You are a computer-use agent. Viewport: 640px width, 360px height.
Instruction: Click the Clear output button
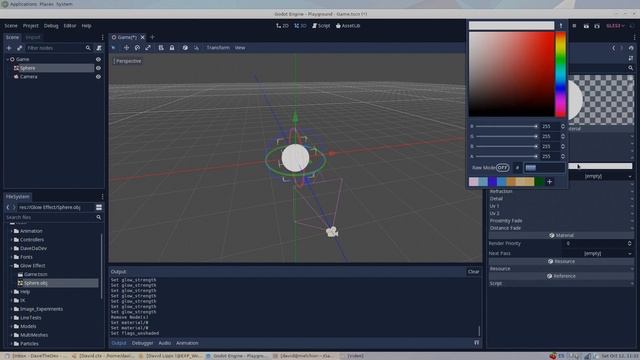[473, 272]
